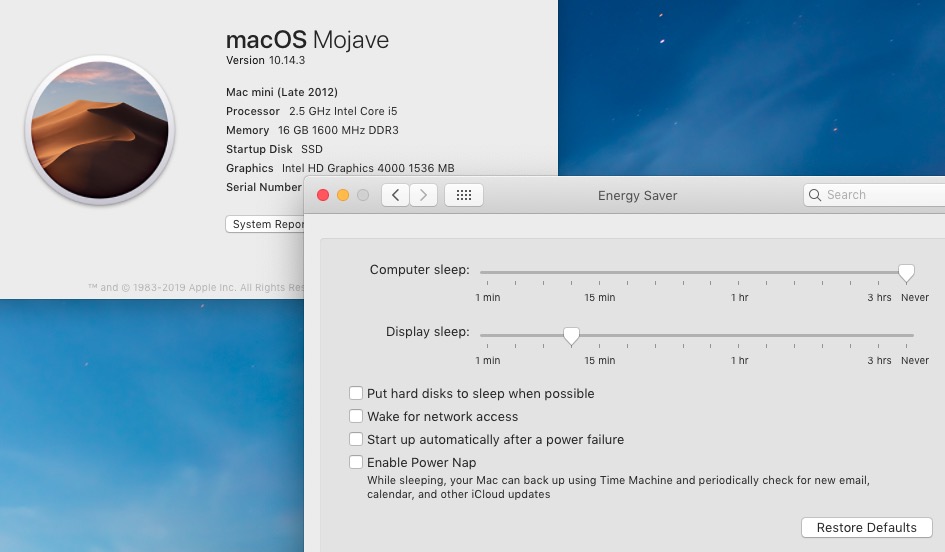Screen dimensions: 945x552
Task: Click the Processor 2.5 GHz Intel Core i5 line
Action: point(312,111)
